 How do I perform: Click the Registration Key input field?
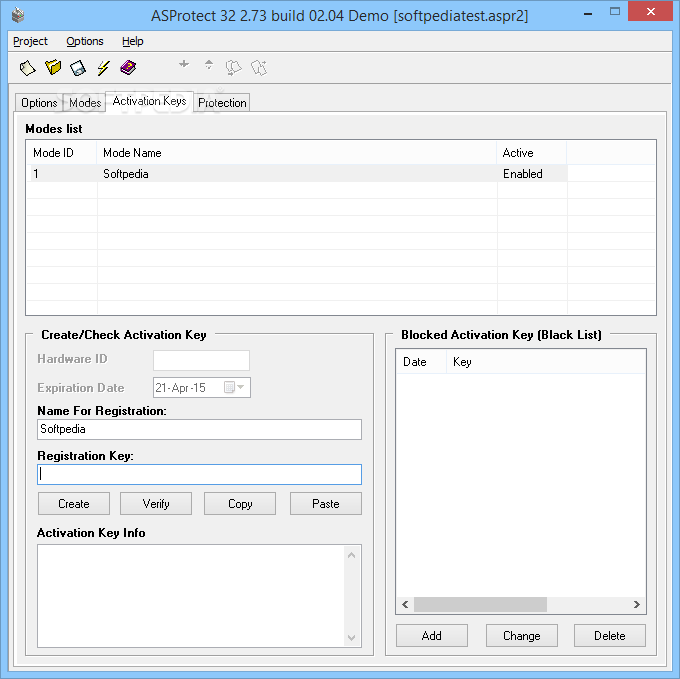(x=199, y=474)
